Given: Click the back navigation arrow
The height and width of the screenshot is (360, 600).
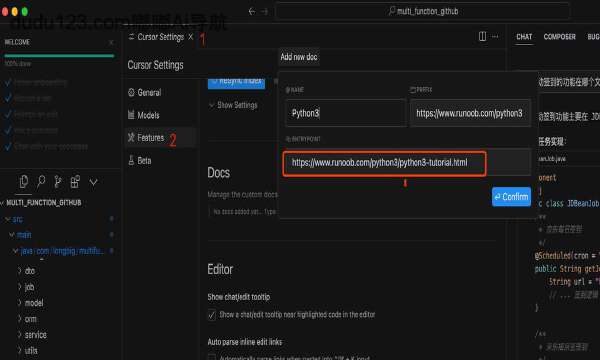Looking at the screenshot, I should (251, 11).
